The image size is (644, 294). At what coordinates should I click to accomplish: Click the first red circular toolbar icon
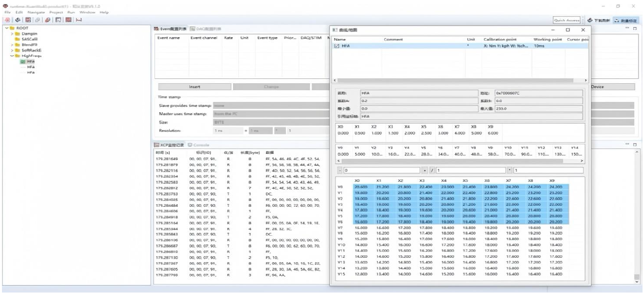[8, 20]
